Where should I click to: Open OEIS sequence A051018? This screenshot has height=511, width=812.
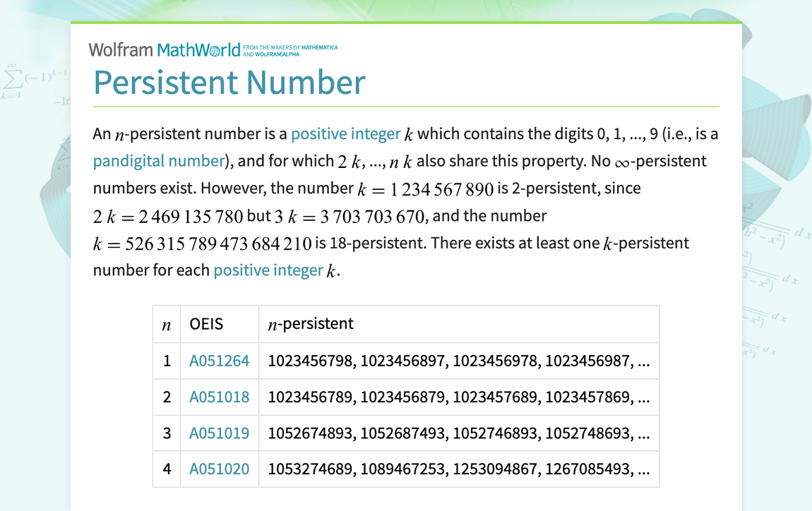click(220, 397)
